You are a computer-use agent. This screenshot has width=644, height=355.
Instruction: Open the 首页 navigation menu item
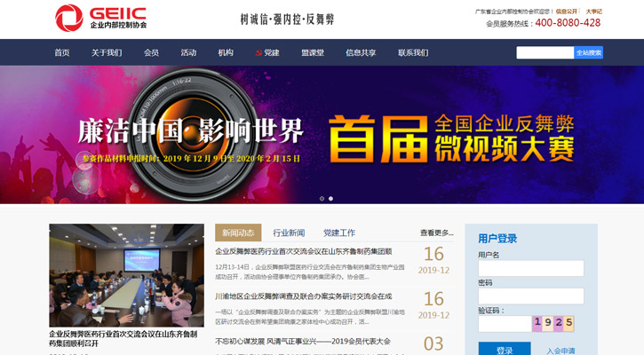coord(61,53)
